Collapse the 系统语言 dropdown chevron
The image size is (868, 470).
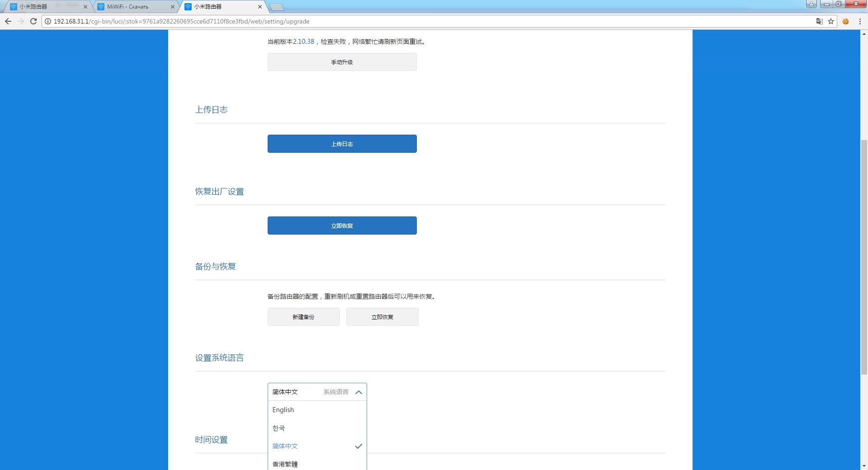[x=359, y=392]
